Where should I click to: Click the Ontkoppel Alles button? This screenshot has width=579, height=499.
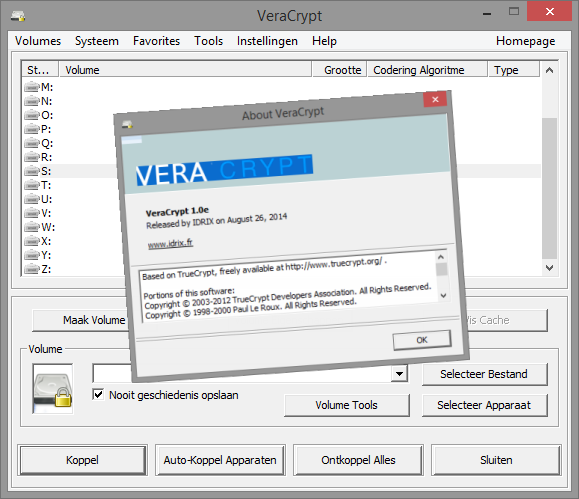[358, 460]
